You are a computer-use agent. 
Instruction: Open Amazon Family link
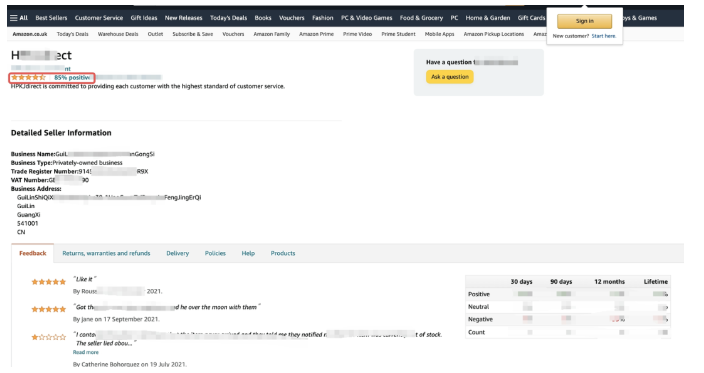[272, 34]
